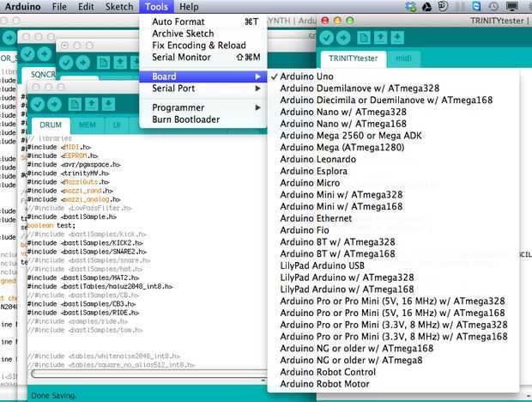Select Arduino NG or older w/ ATmega8

click(x=394, y=360)
